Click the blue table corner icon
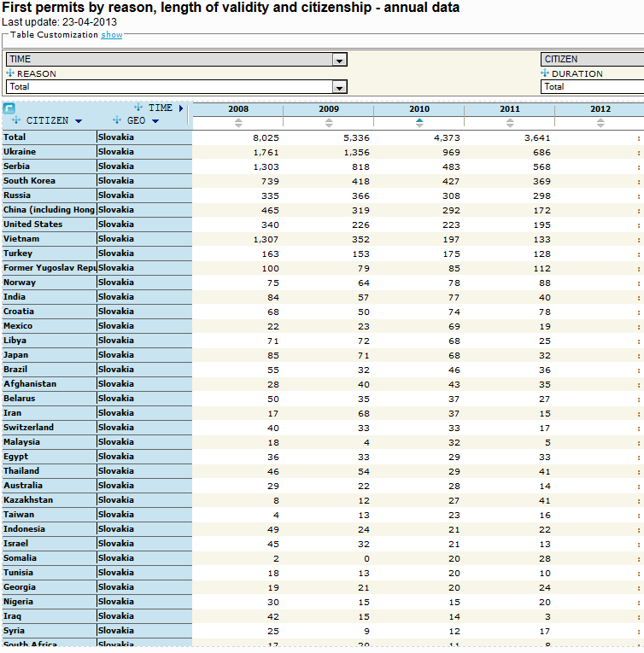 coord(9,108)
